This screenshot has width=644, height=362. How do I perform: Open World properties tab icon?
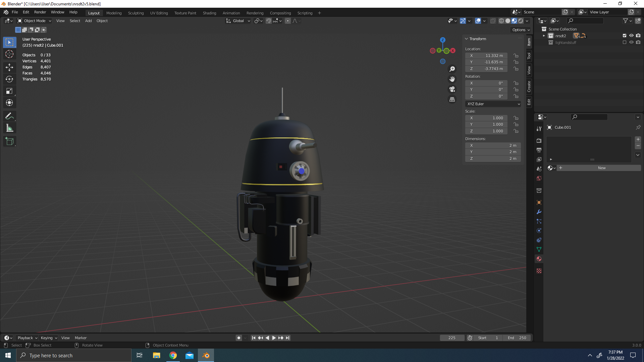pyautogui.click(x=539, y=178)
